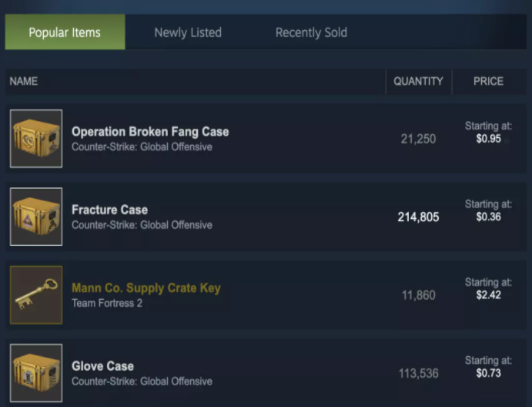532x407 pixels.
Task: Click the Fracture Case crate image
Action: [x=36, y=217]
